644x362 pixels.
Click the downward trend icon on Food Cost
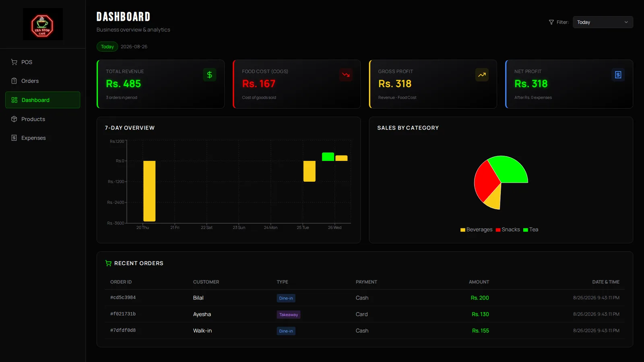pos(346,75)
